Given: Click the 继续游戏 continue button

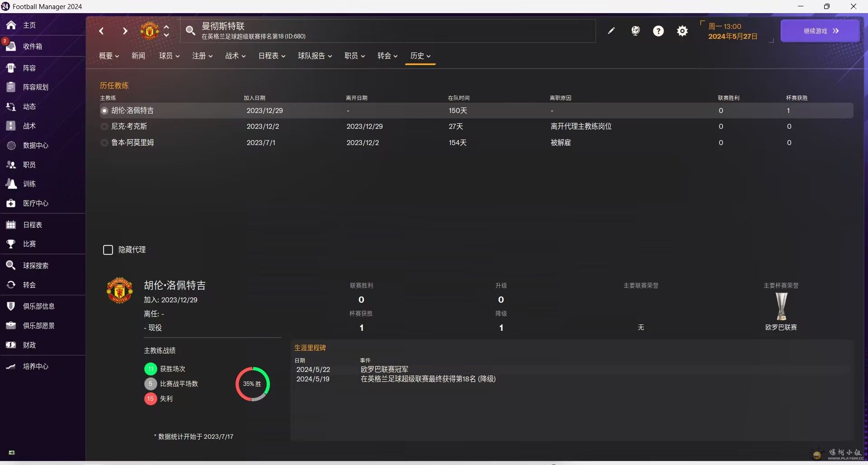Looking at the screenshot, I should pyautogui.click(x=820, y=31).
